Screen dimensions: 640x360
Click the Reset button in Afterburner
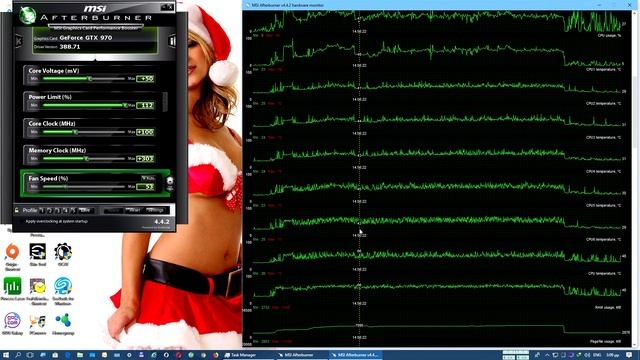pyautogui.click(x=134, y=210)
